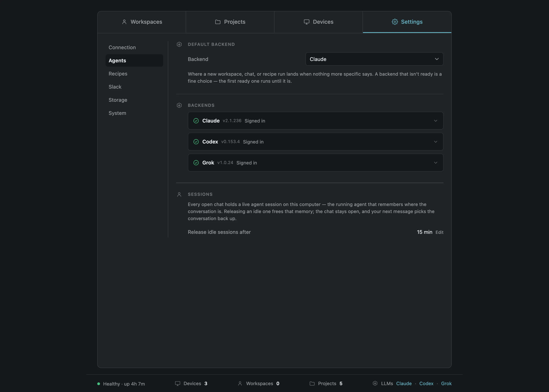
Task: Click the v1.0.24 version label
Action: [x=225, y=163]
